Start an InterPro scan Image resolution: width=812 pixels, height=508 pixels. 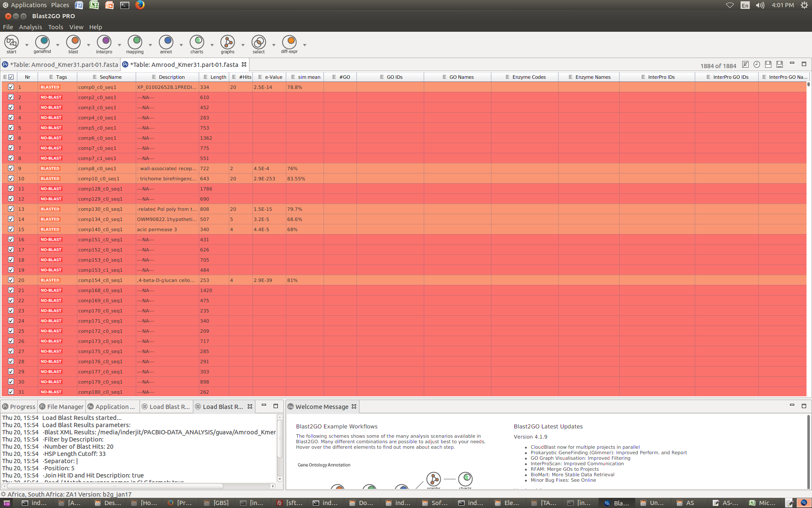click(x=105, y=43)
